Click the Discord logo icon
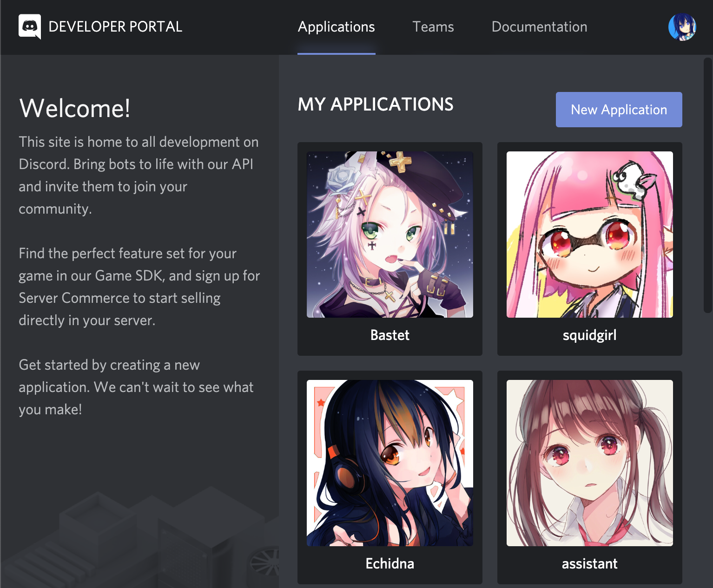This screenshot has height=588, width=713. pos(30,26)
